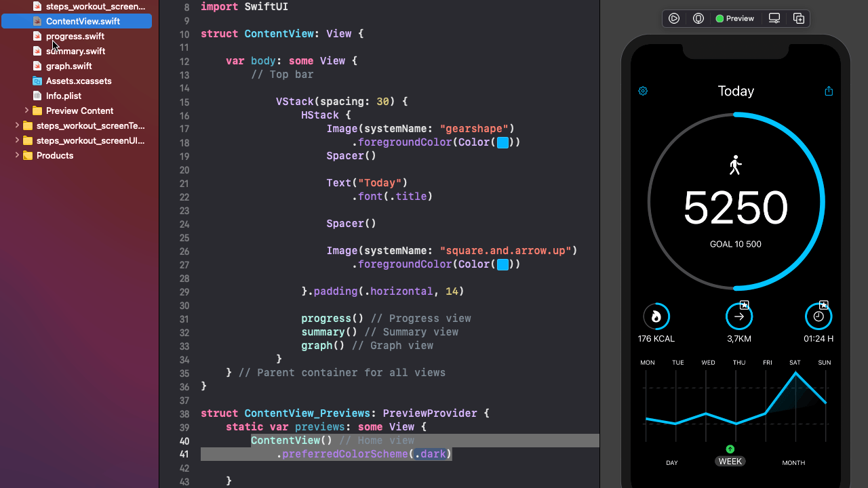Collapse the Preview Content folder
The width and height of the screenshot is (868, 488).
[27, 110]
